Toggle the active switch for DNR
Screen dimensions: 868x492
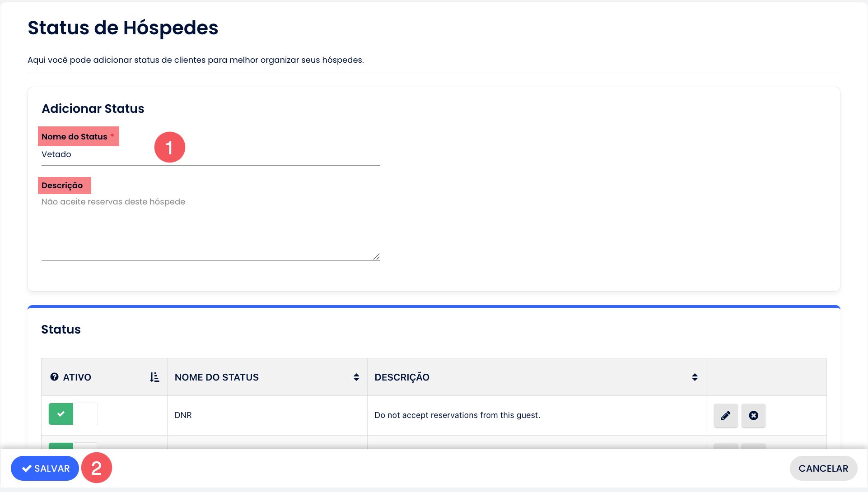coord(73,414)
